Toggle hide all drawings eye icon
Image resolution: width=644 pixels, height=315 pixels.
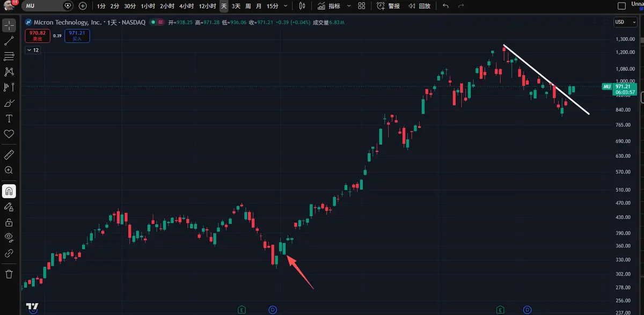click(9, 238)
